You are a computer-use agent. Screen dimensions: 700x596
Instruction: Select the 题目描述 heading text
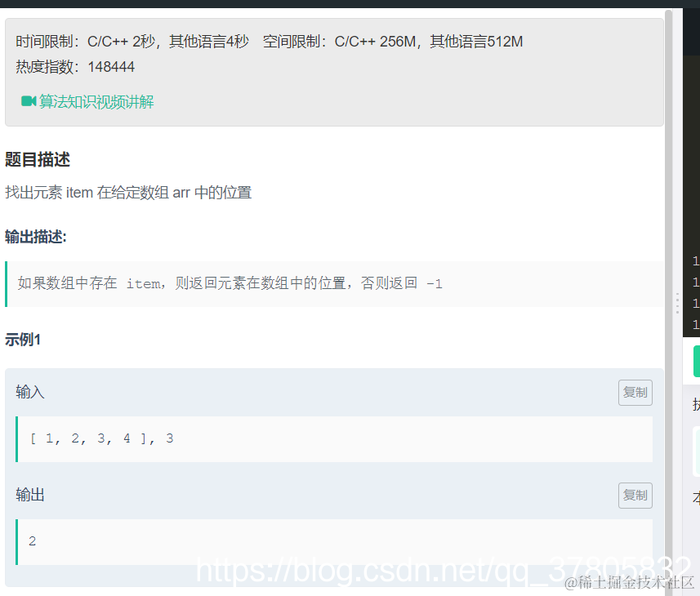click(x=38, y=159)
